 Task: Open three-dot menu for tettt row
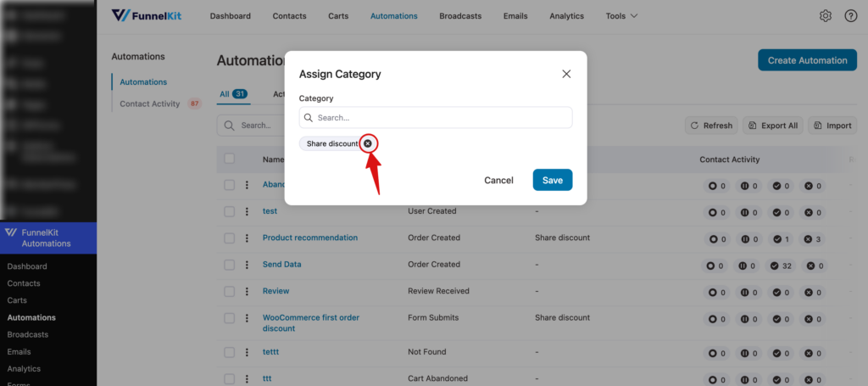(247, 352)
